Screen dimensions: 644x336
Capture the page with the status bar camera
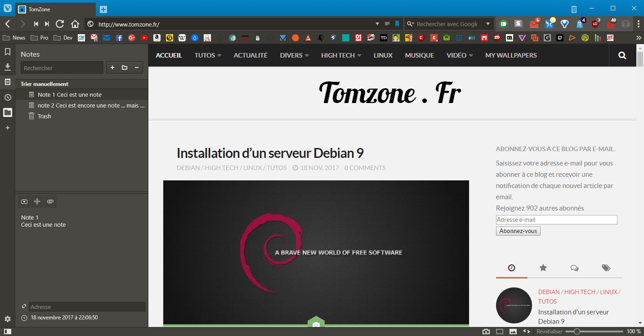(x=486, y=332)
